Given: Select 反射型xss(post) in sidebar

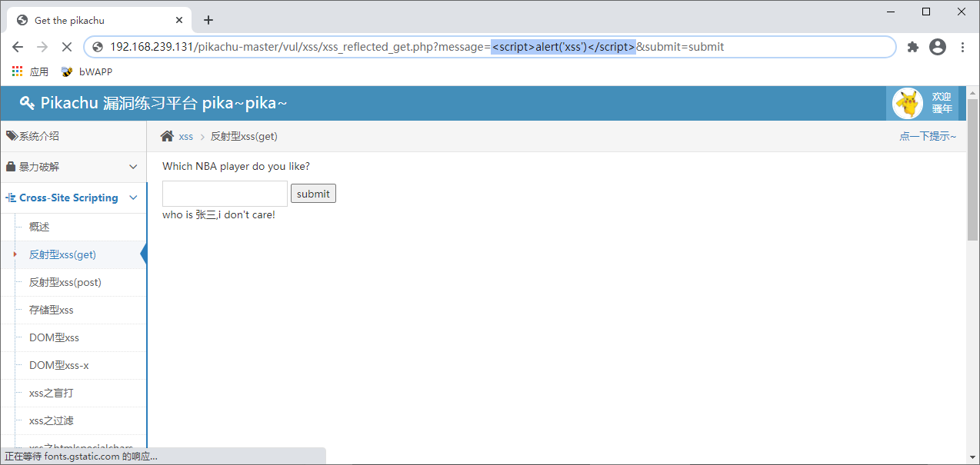Looking at the screenshot, I should (x=65, y=282).
